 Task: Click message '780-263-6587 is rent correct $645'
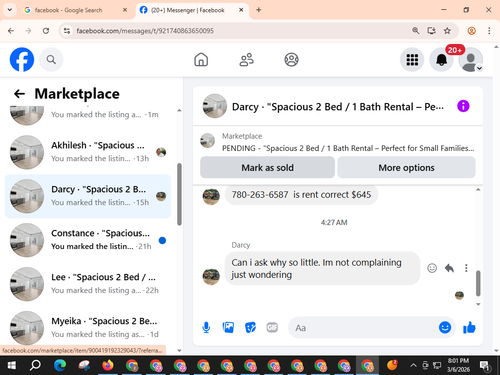point(301,195)
